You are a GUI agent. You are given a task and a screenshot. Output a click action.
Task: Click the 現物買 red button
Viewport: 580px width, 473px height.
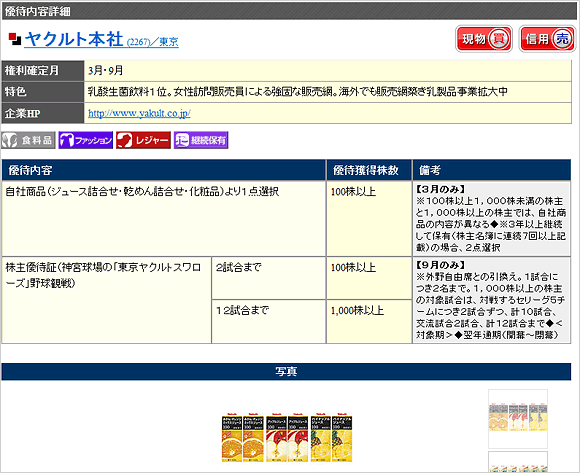pos(484,39)
